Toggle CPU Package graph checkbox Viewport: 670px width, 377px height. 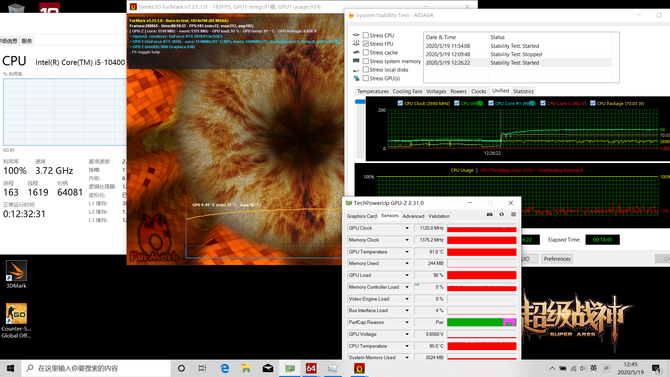pos(593,103)
